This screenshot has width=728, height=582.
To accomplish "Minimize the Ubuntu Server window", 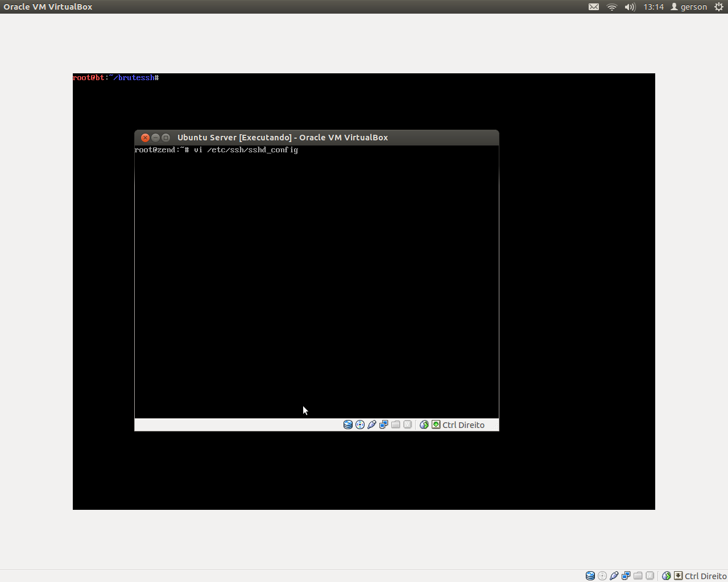I will (x=155, y=138).
